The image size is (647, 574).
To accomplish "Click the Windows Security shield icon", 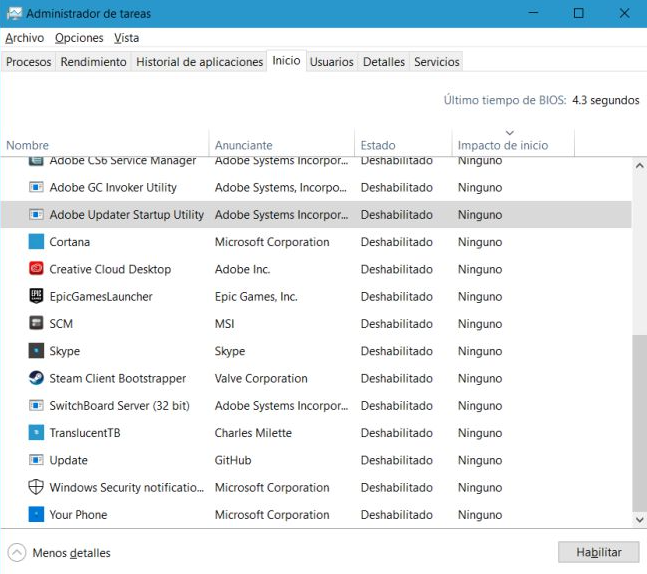I will 36,487.
